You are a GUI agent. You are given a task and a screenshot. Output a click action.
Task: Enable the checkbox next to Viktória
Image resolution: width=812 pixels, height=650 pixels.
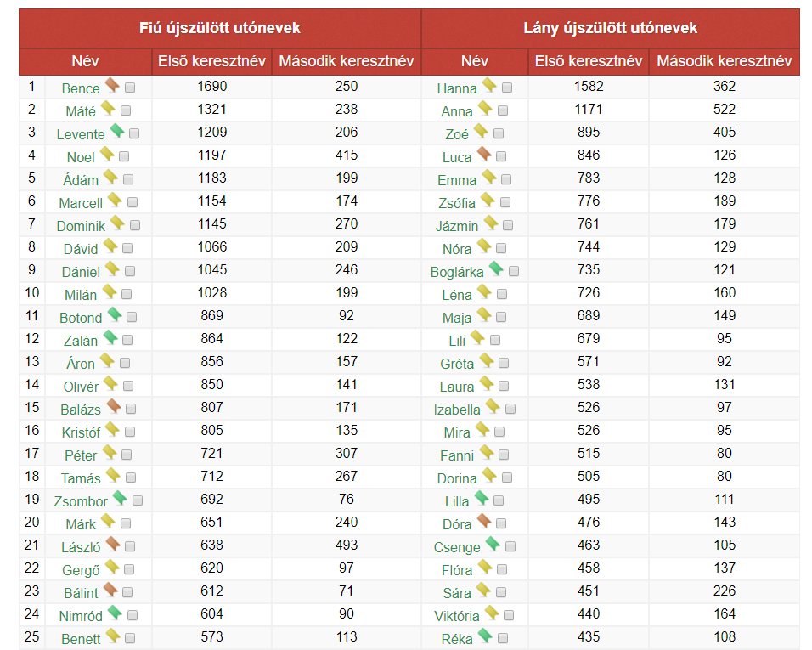(510, 615)
